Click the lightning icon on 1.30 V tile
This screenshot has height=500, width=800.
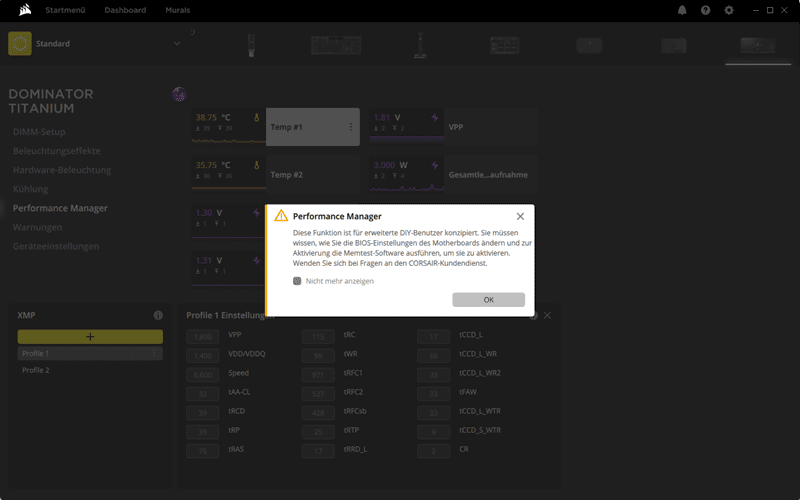tap(257, 213)
